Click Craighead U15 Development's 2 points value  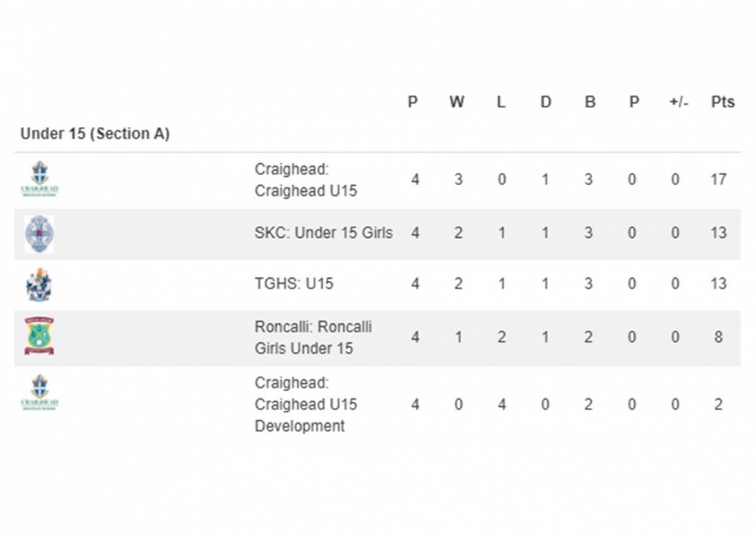click(x=718, y=404)
